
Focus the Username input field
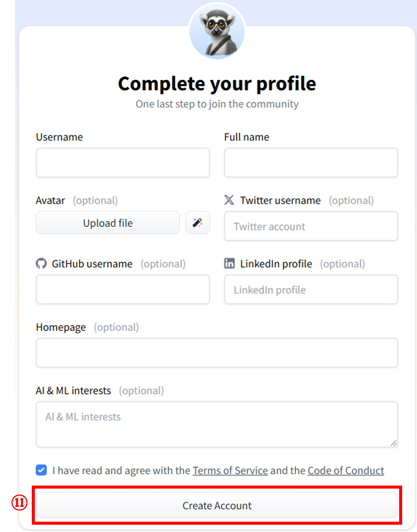(x=123, y=163)
